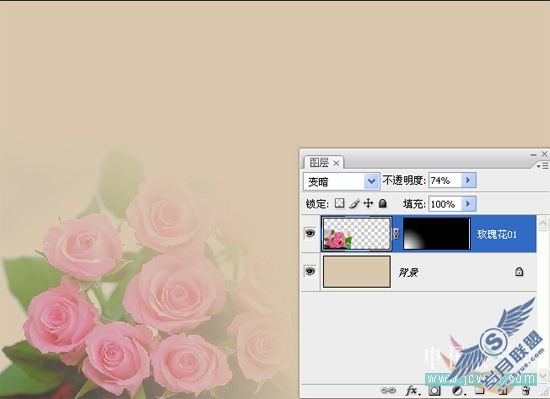Open the 填充 slider arrow
Image resolution: width=550 pixels, height=399 pixels.
(x=468, y=204)
